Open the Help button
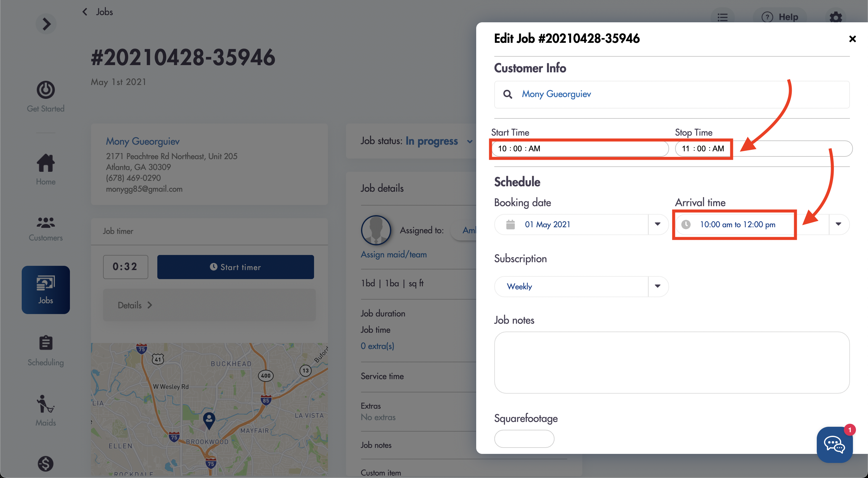Viewport: 868px width, 478px height. point(780,17)
